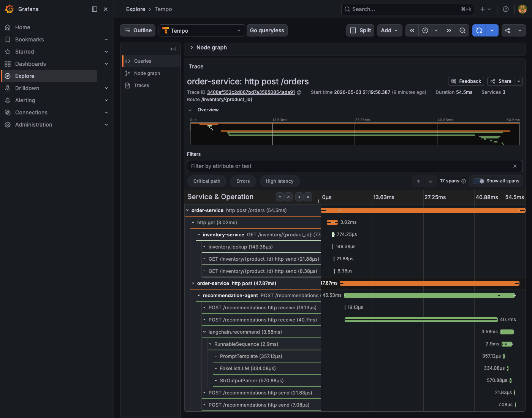Expand the Bookmarks menu section
This screenshot has height=418, width=532.
[x=106, y=40]
